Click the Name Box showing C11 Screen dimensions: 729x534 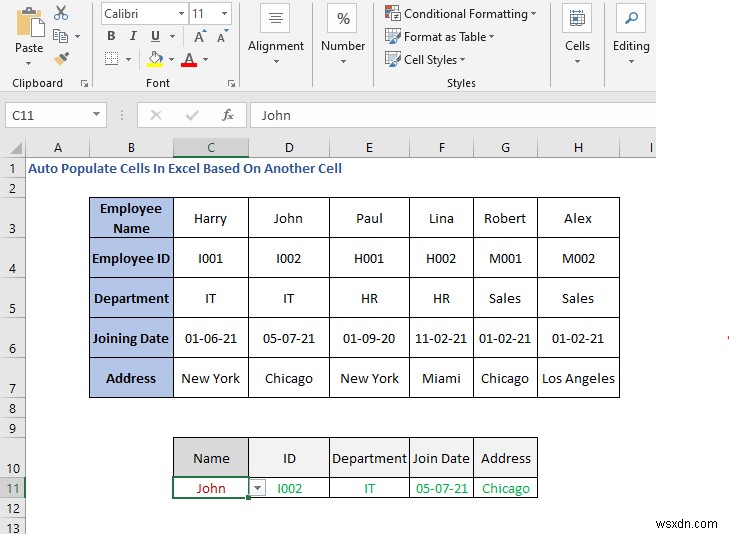tap(48, 115)
